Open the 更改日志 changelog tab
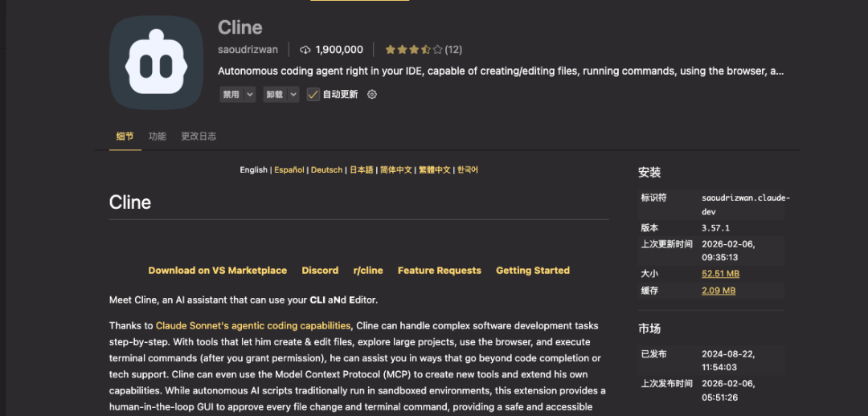The image size is (868, 416). pos(199,137)
